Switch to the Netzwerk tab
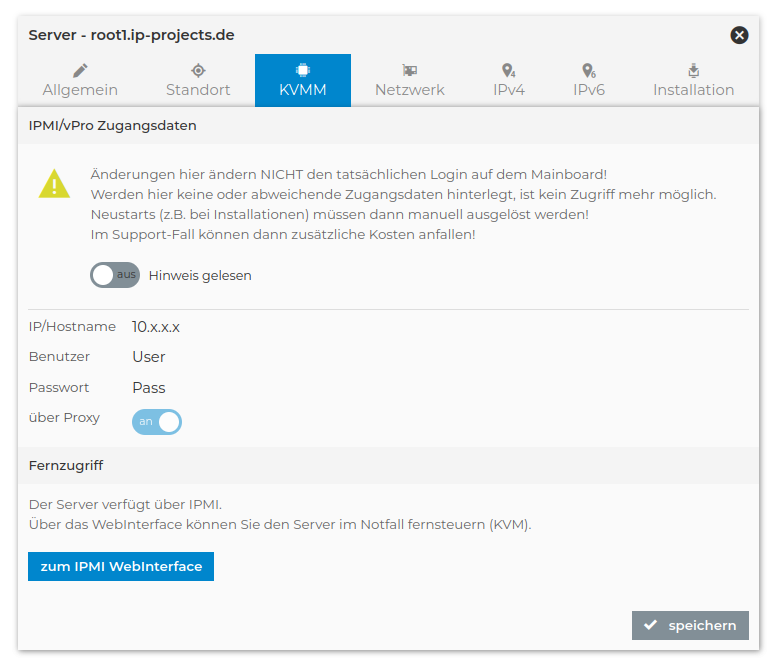The width and height of the screenshot is (778, 668). click(409, 81)
